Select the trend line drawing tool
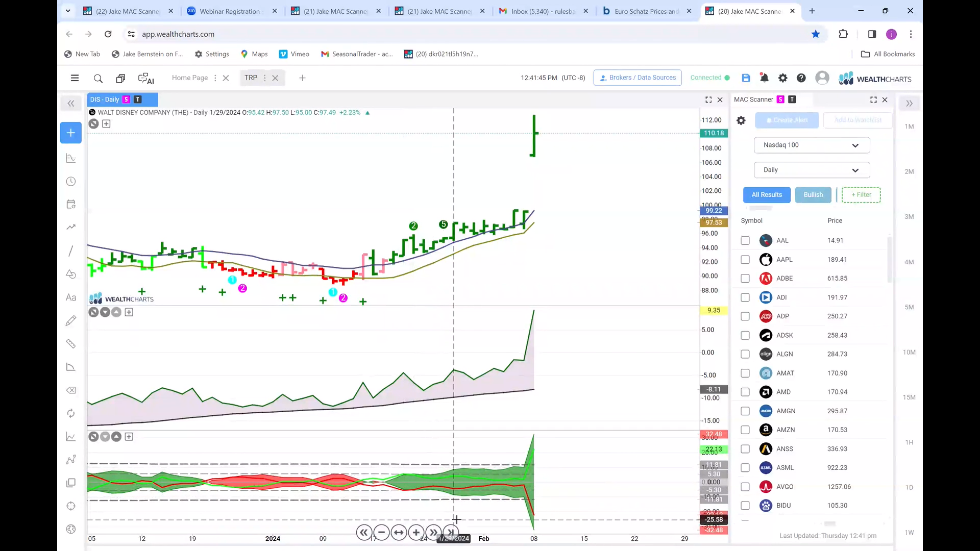Image resolution: width=980 pixels, height=551 pixels. click(71, 251)
